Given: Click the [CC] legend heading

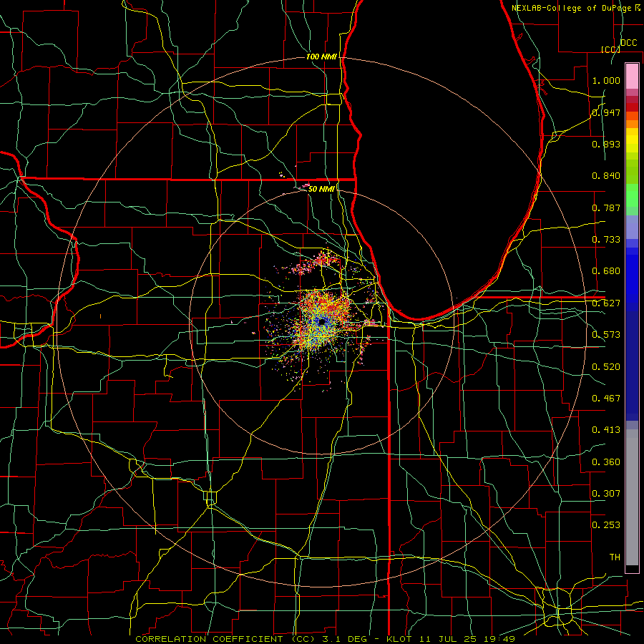Looking at the screenshot, I should point(610,49).
